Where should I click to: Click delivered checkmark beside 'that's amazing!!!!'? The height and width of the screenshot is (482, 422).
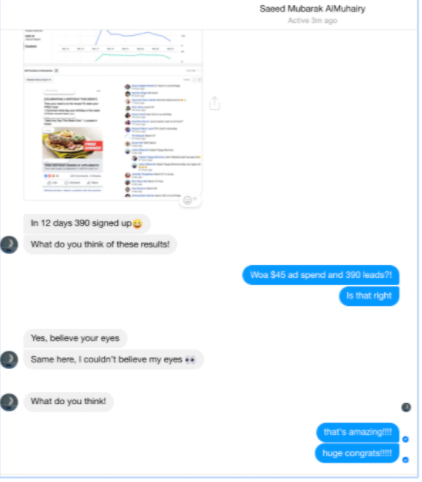(406, 439)
